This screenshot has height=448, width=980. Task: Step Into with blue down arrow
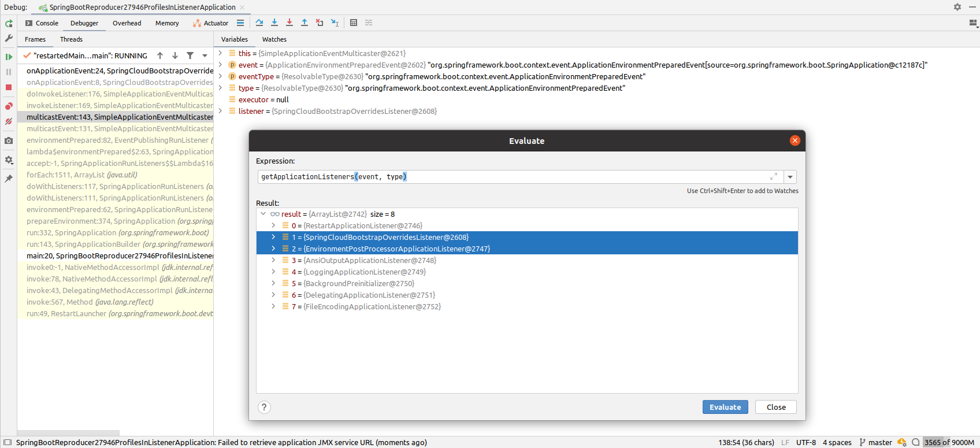274,23
